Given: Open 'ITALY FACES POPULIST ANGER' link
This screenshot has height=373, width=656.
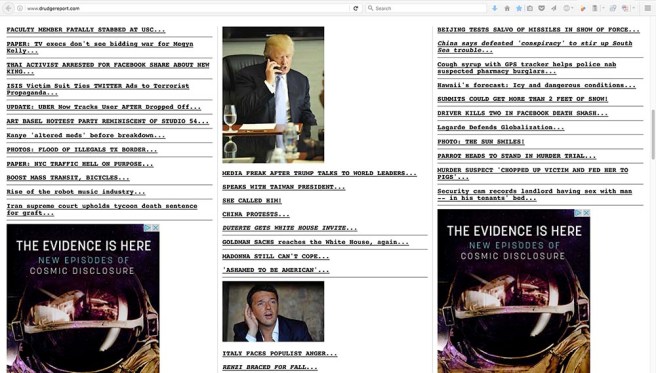Looking at the screenshot, I should pos(279,353).
